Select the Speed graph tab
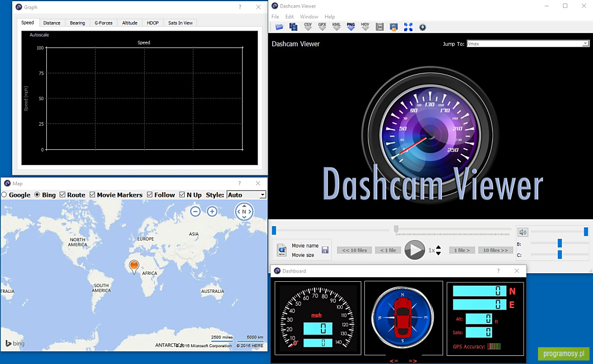 point(27,23)
